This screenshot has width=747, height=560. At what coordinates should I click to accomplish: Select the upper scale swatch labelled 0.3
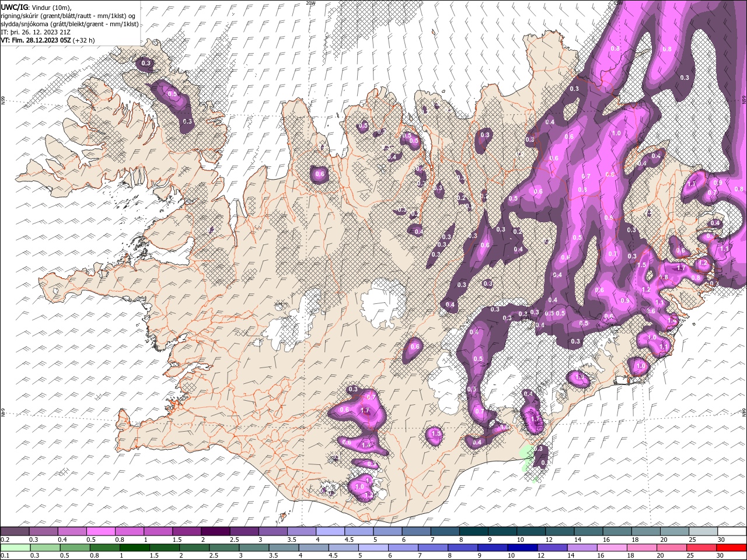tap(43, 531)
